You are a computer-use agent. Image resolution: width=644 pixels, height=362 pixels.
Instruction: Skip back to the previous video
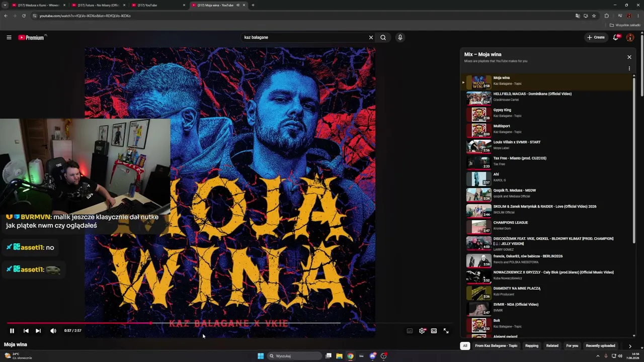26,331
